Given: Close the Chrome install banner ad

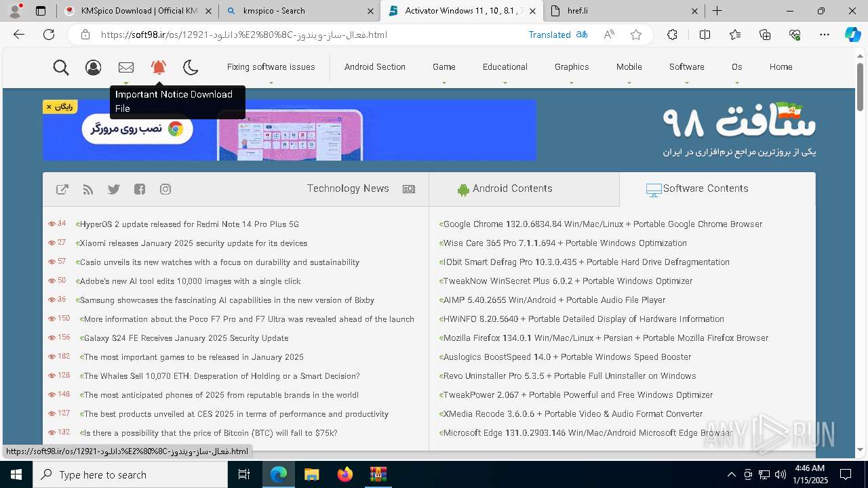Looking at the screenshot, I should (49, 107).
